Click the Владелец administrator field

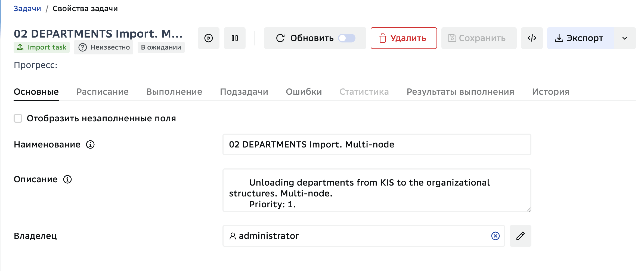coord(364,236)
